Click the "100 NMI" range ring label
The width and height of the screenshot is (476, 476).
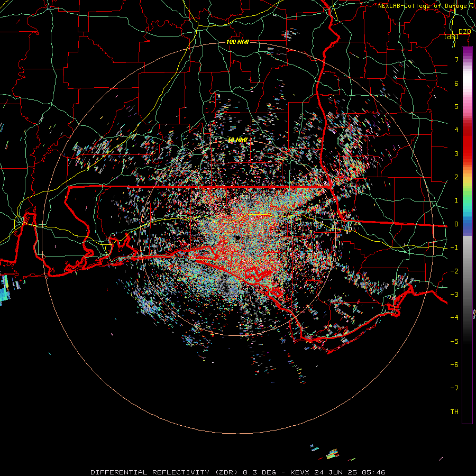pyautogui.click(x=237, y=42)
